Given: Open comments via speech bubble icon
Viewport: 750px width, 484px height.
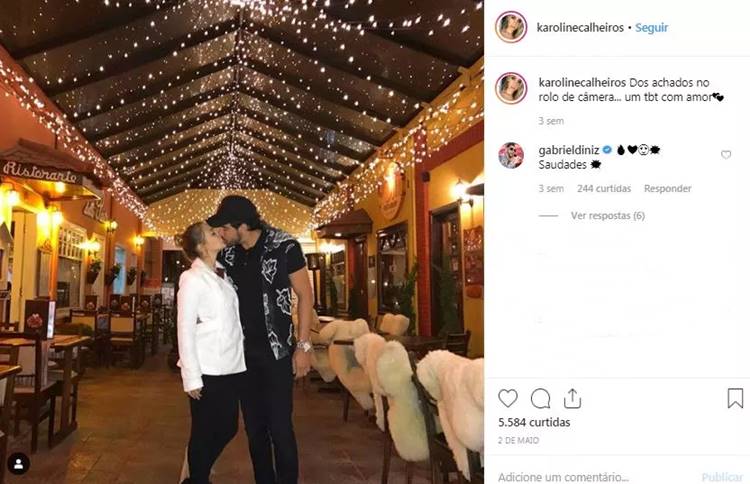Looking at the screenshot, I should (x=540, y=398).
